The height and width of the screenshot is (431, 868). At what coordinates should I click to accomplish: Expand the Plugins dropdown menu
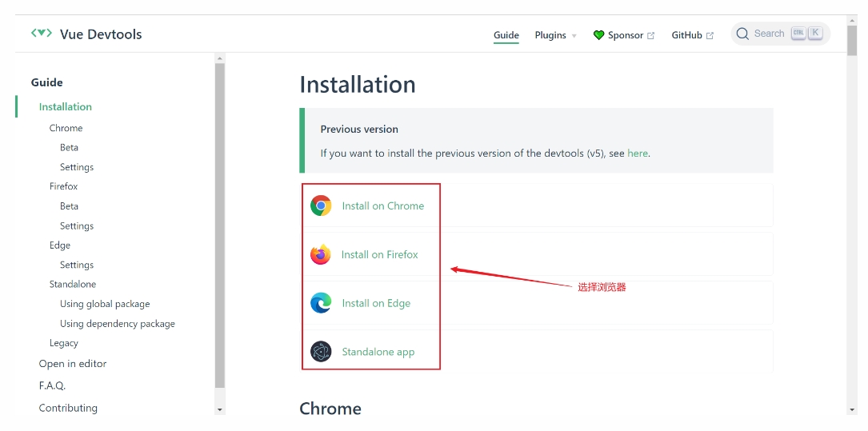pos(555,35)
